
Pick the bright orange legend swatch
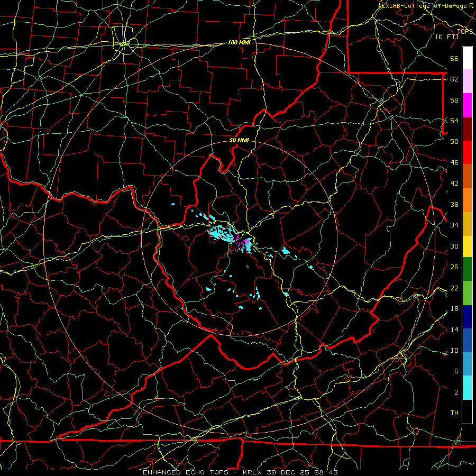coord(467,200)
